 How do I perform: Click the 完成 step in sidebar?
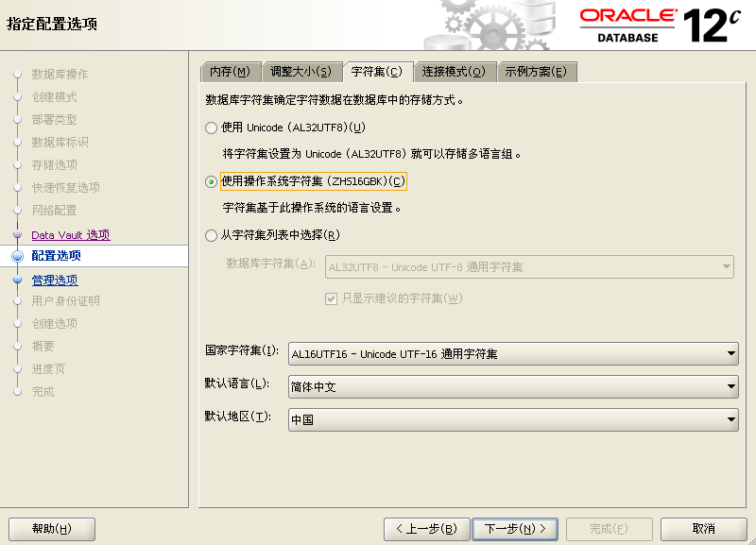[43, 392]
